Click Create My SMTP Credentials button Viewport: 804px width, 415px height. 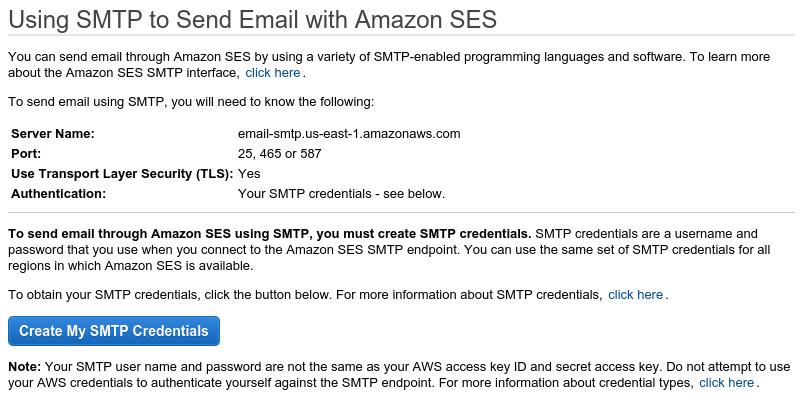pos(114,331)
